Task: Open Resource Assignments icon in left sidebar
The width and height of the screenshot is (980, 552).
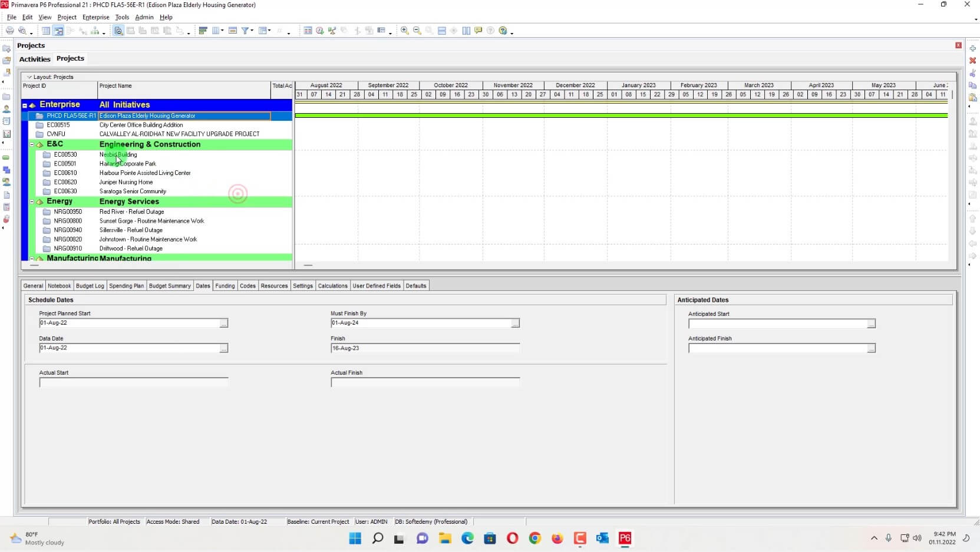Action: (x=6, y=182)
